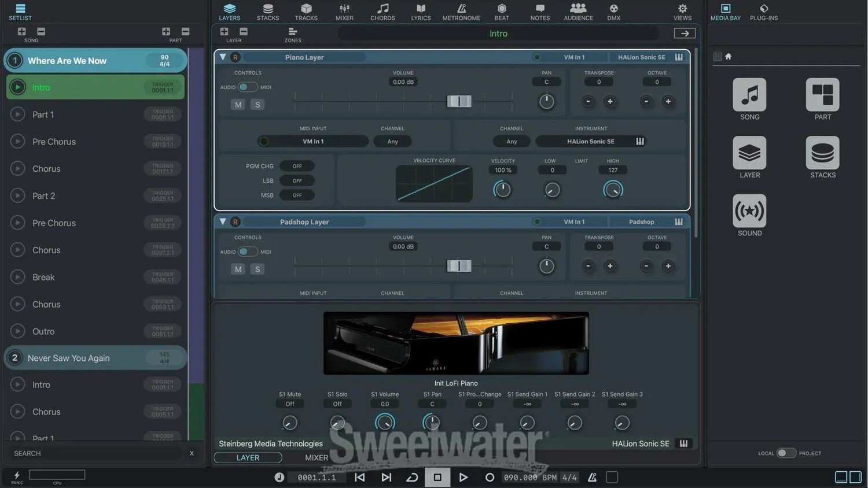The width and height of the screenshot is (868, 488).
Task: Collapse the Piano Layer panel
Action: (223, 57)
